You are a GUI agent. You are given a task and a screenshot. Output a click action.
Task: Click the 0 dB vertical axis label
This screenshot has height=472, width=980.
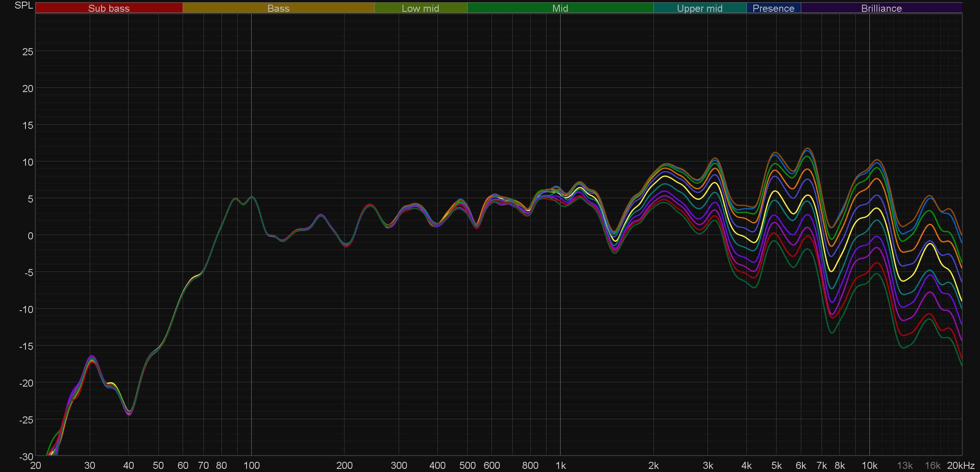[x=30, y=236]
